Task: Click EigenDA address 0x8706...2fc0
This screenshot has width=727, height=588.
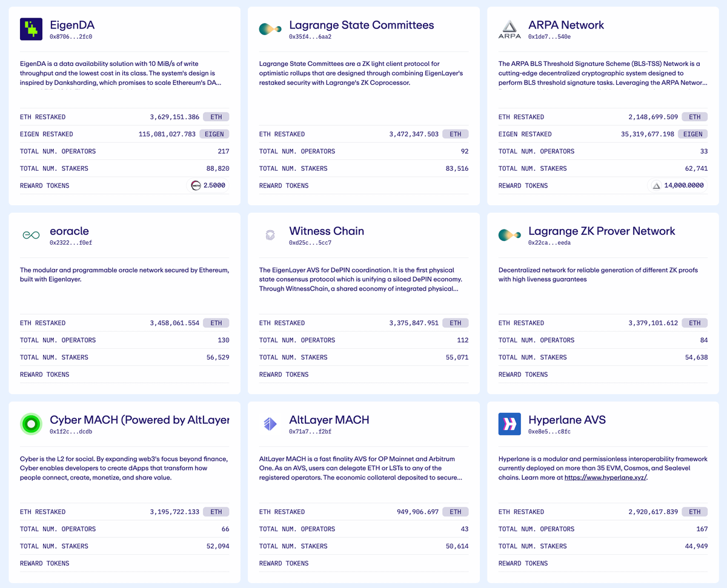Action: tap(71, 37)
